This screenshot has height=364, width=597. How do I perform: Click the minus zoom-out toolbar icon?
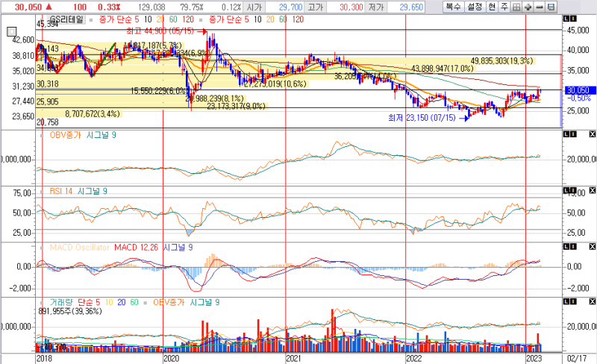[539, 7]
